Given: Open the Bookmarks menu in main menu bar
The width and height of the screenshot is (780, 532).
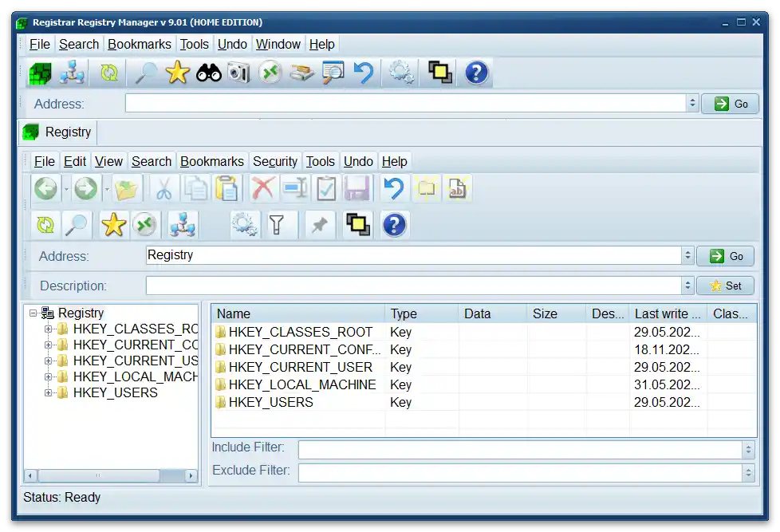Looking at the screenshot, I should click(140, 45).
